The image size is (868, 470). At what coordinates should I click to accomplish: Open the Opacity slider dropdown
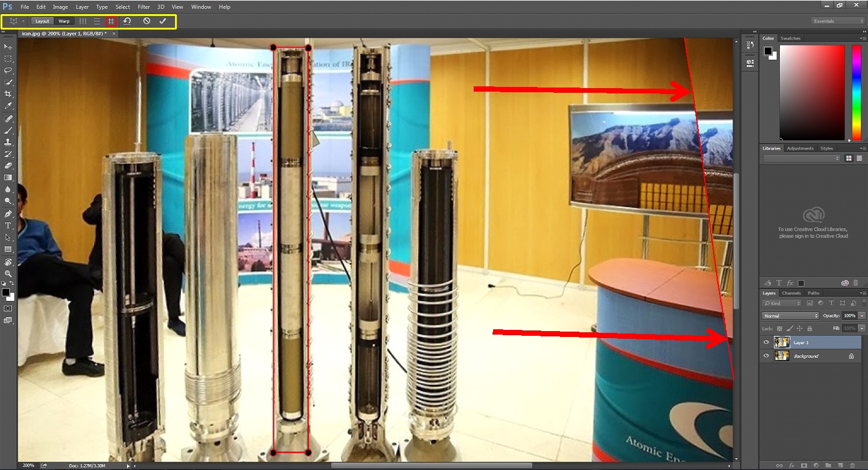tap(862, 316)
